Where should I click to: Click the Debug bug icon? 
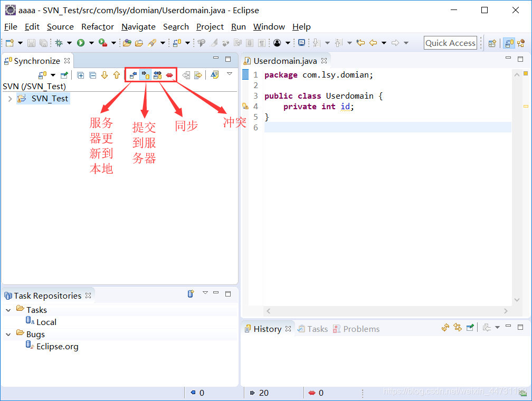coord(59,43)
